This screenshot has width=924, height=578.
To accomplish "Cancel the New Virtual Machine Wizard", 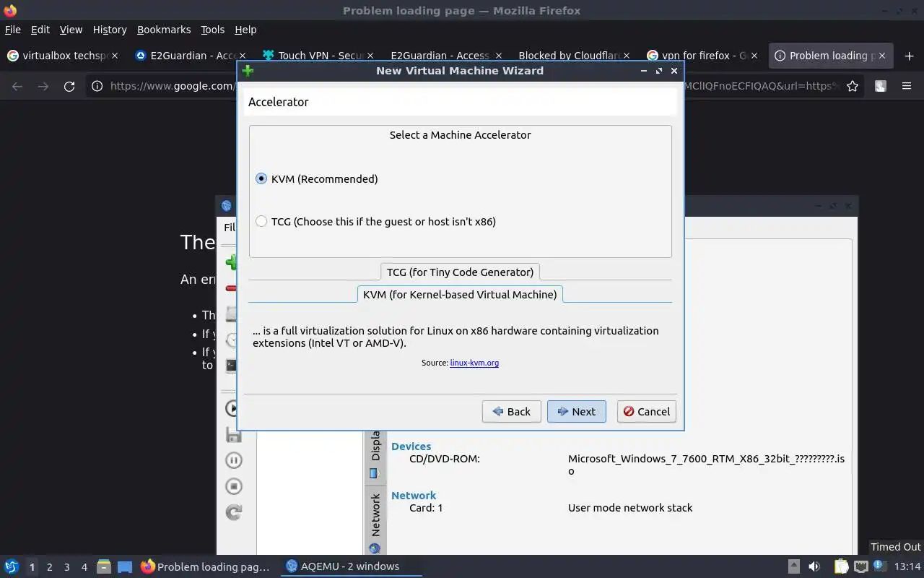I will tap(646, 411).
